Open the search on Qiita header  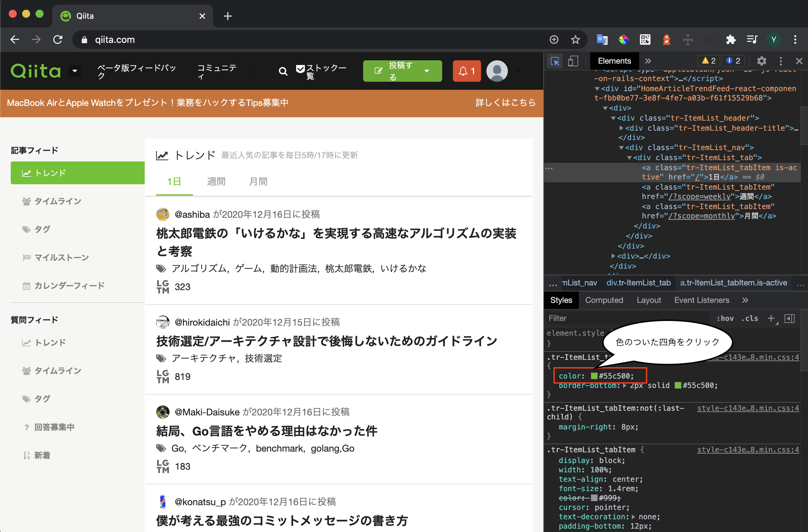click(x=283, y=71)
